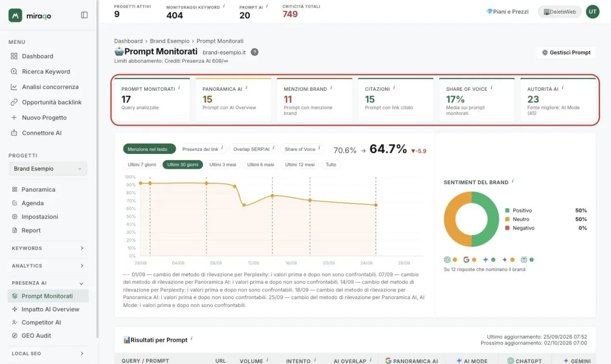Collapse the PRESENZA AI sidebar section
The image size is (611, 364).
tap(48, 283)
